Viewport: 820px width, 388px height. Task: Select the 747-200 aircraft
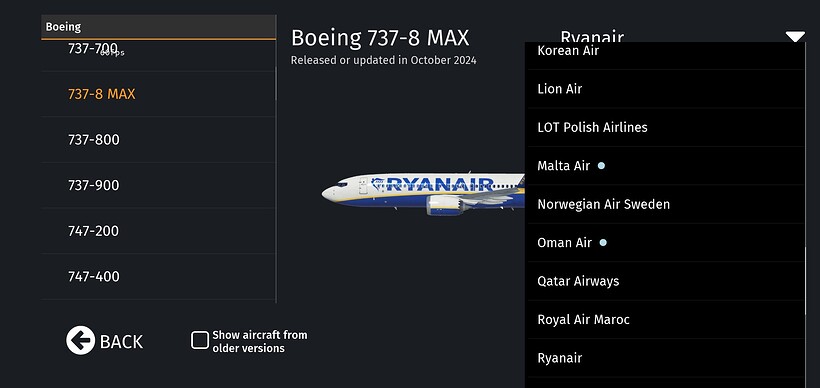pos(158,231)
